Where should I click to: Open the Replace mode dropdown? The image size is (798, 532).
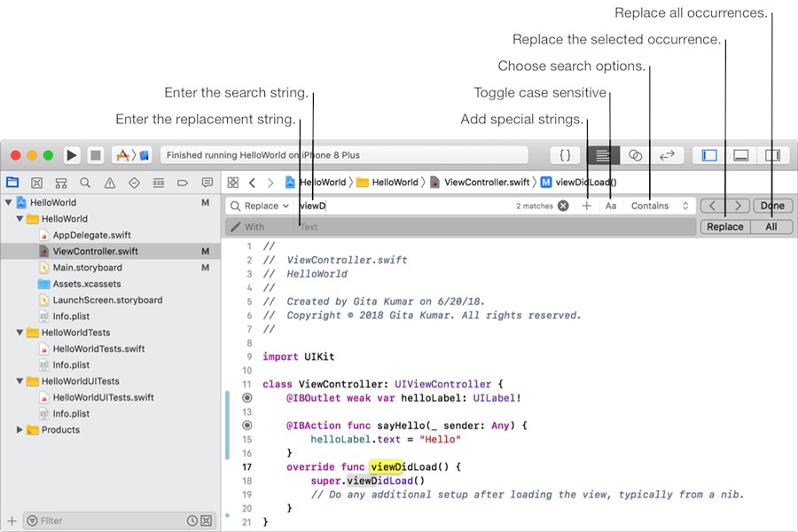[260, 206]
